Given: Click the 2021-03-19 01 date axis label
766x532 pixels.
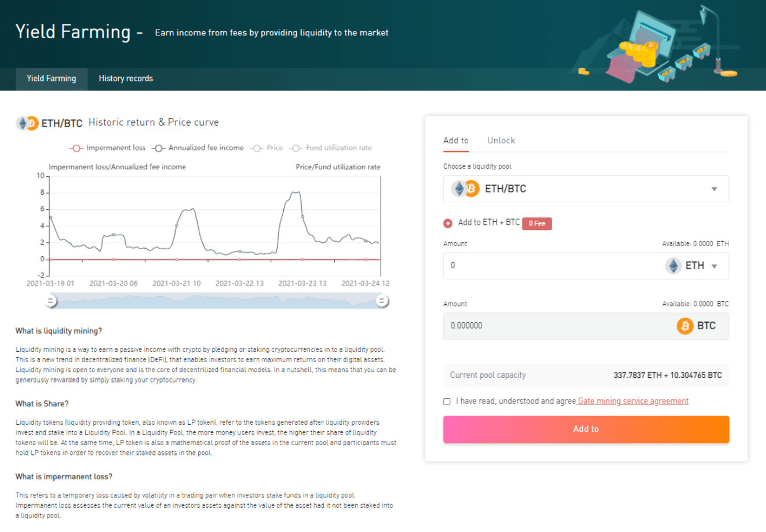Looking at the screenshot, I should pos(50,283).
